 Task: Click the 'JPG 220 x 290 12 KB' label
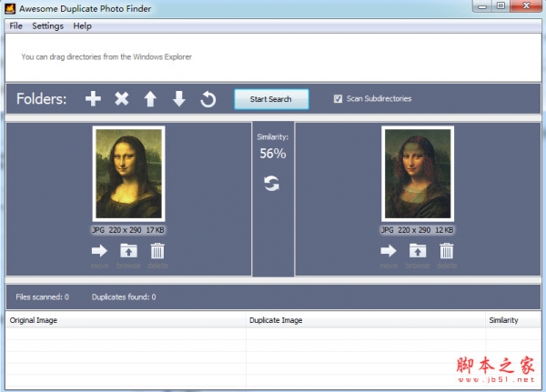[x=417, y=230]
